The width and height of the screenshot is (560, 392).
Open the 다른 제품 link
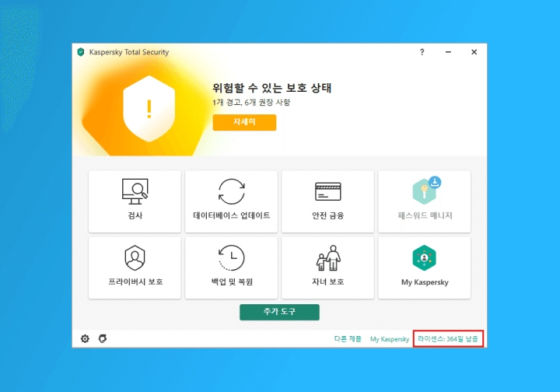[347, 339]
